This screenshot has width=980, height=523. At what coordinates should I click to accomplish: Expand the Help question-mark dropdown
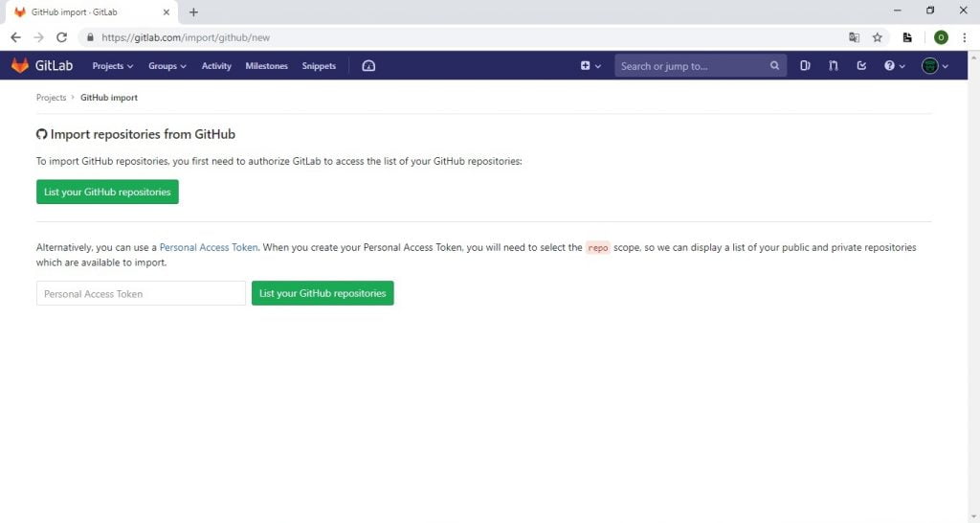pos(895,66)
